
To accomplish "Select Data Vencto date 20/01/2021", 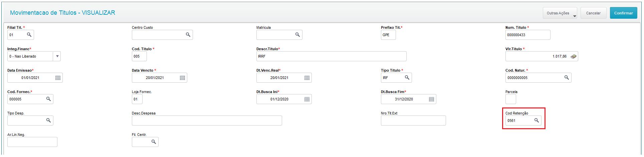I will pos(155,78).
